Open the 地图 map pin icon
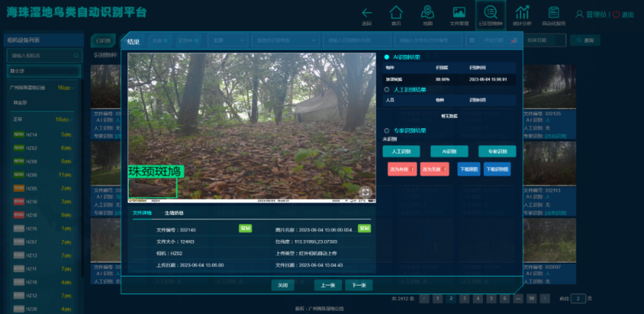644x314 pixels. point(427,12)
